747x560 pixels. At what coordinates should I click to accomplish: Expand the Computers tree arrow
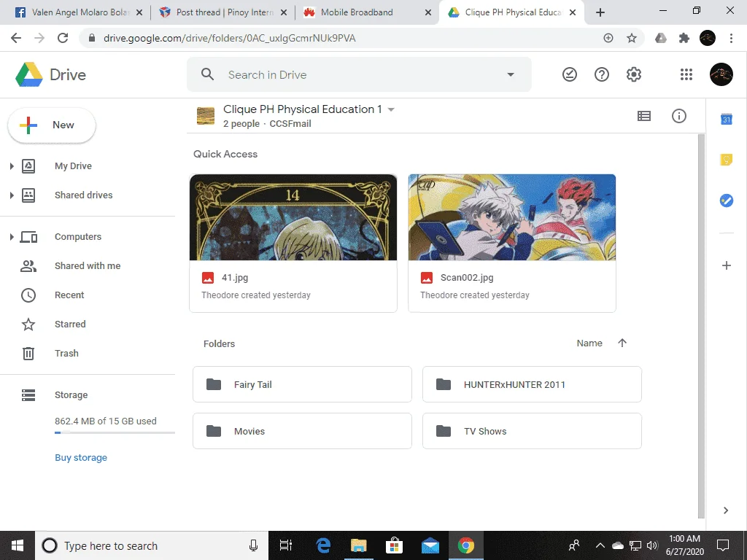click(12, 237)
